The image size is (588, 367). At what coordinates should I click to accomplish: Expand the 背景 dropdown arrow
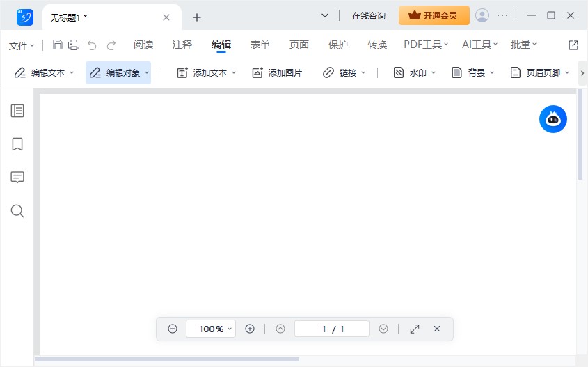pos(492,73)
